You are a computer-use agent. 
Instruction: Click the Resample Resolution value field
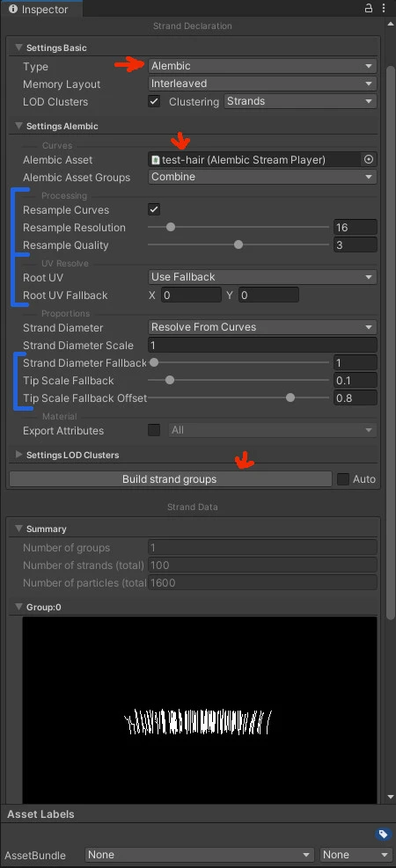tap(355, 228)
